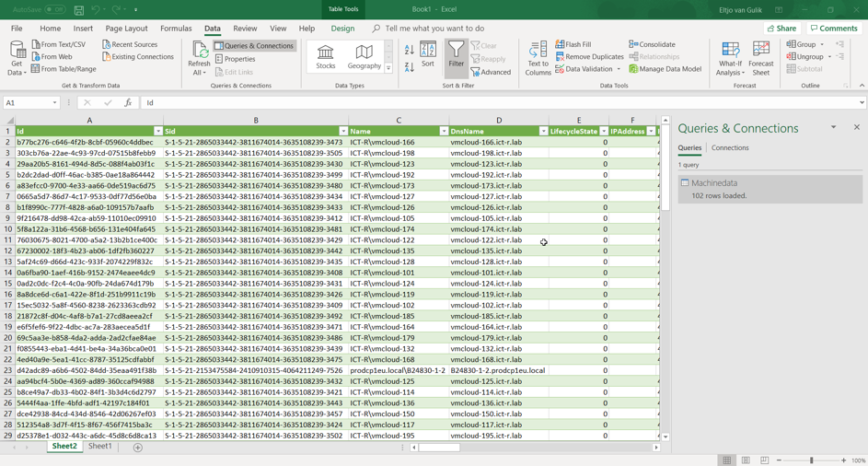Image resolution: width=868 pixels, height=466 pixels.
Task: Open the File menu
Action: pyautogui.click(x=17, y=29)
